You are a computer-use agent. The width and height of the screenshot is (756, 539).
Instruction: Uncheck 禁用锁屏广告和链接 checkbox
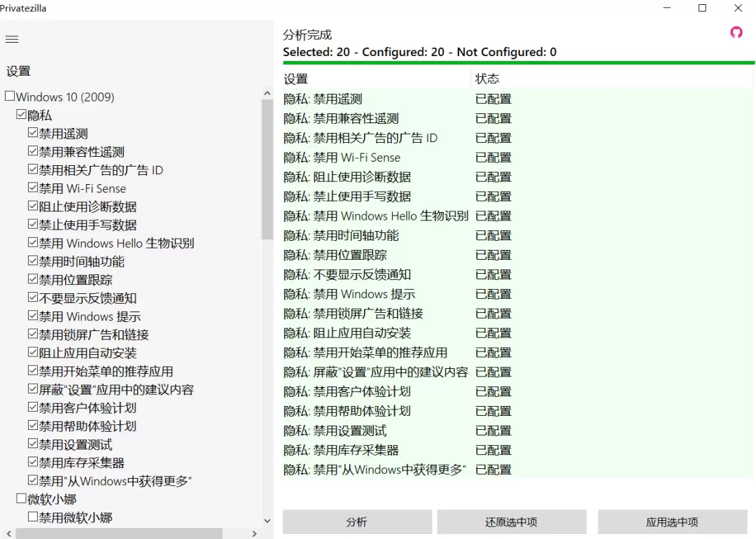(33, 334)
